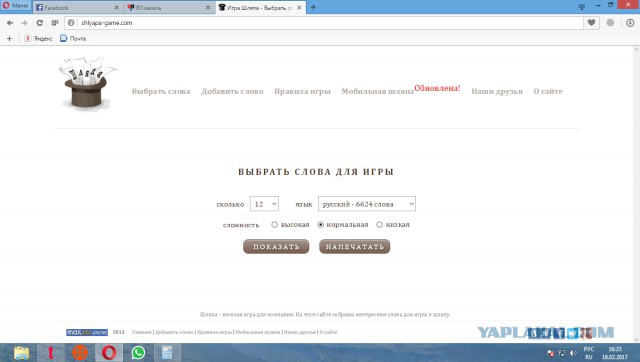Switch input language РУС indicator
Screen dimensions: 640x362
pyautogui.click(x=589, y=353)
